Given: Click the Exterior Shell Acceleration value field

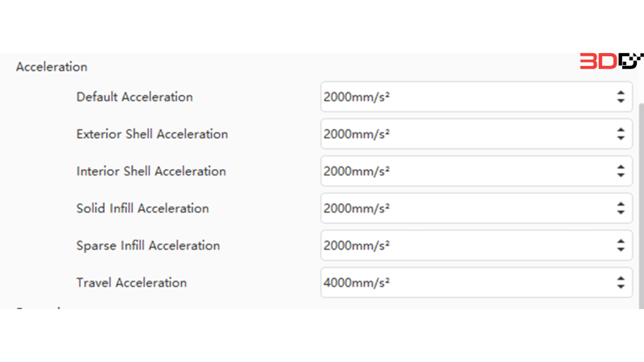Looking at the screenshot, I should pos(477,134).
